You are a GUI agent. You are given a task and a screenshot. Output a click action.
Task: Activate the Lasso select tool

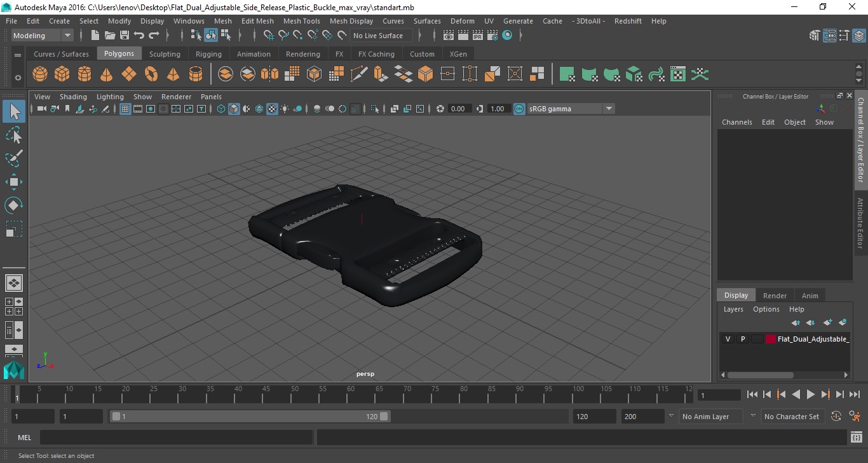[x=14, y=135]
